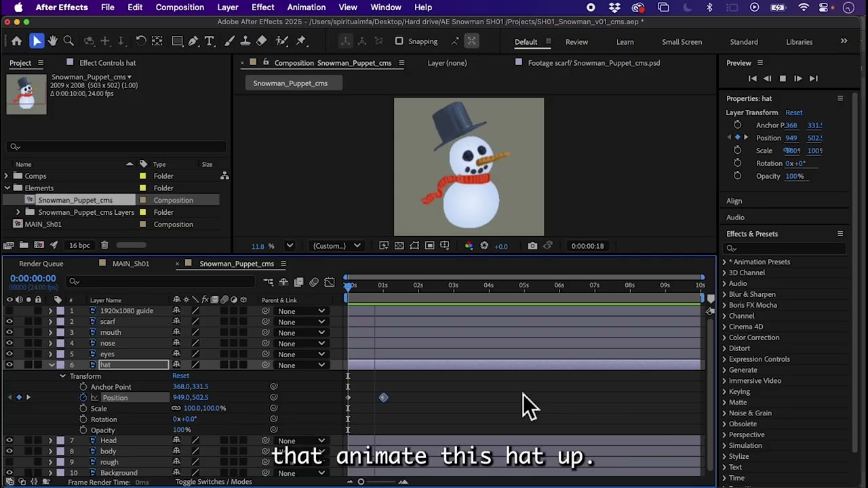868x488 pixels.
Task: Select the Puppet Pin tool
Action: [x=301, y=41]
